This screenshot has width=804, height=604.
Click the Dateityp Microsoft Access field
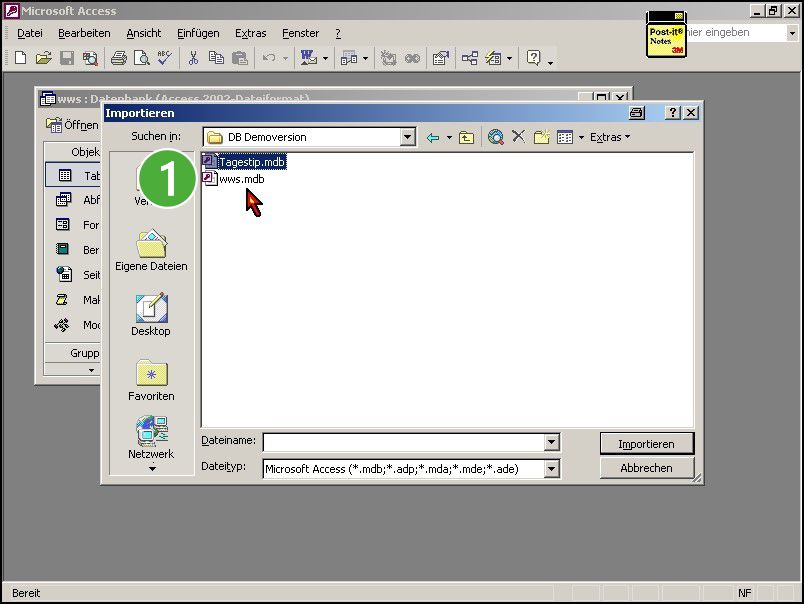(404, 469)
